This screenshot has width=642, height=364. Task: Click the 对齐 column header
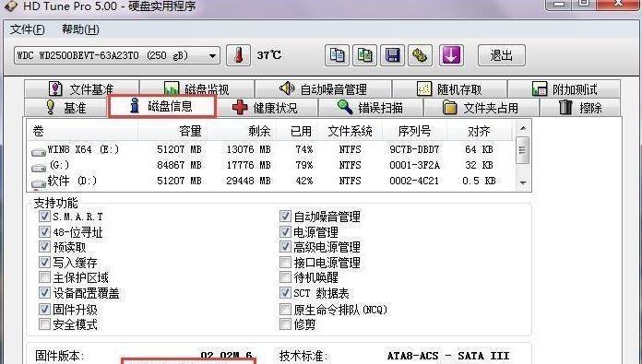coord(480,131)
